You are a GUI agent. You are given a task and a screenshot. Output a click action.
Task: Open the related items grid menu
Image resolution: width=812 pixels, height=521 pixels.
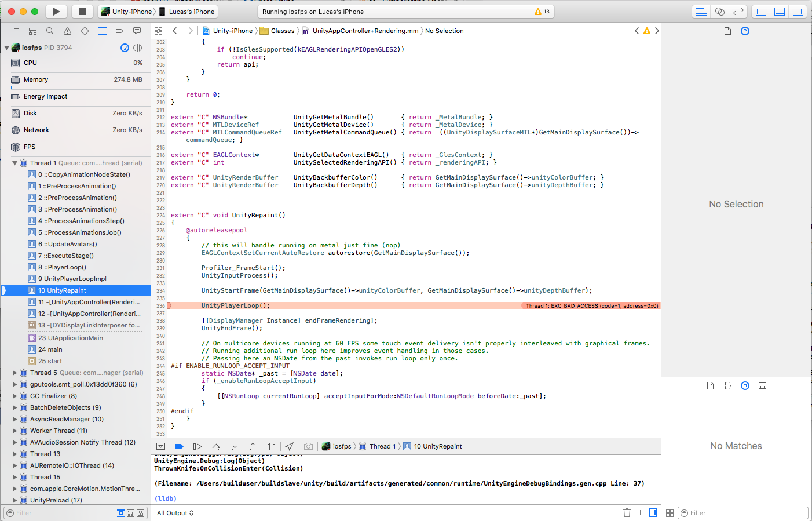pyautogui.click(x=158, y=31)
